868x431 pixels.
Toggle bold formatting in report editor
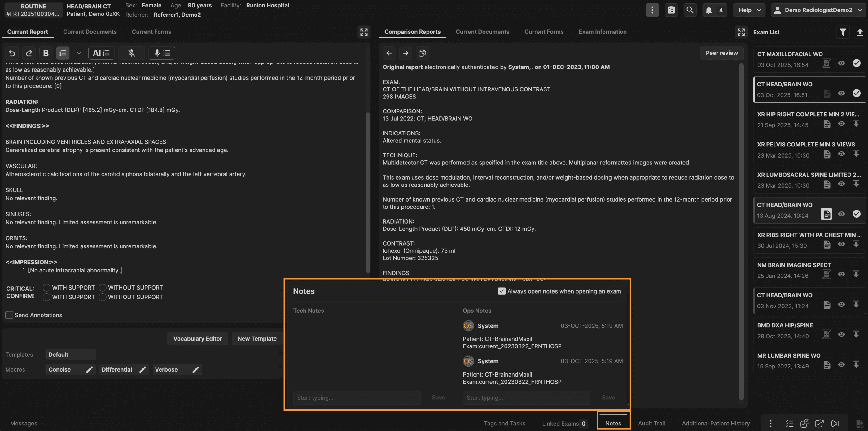pos(46,53)
